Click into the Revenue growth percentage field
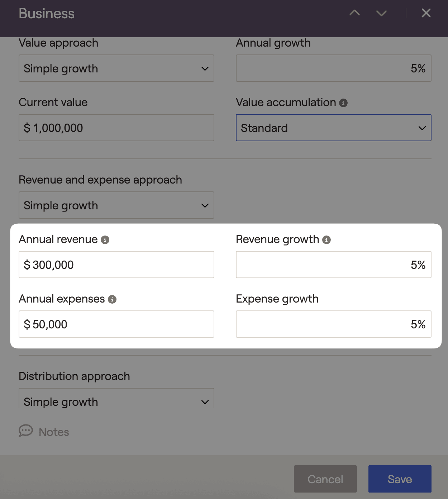This screenshot has width=448, height=499. coord(333,265)
